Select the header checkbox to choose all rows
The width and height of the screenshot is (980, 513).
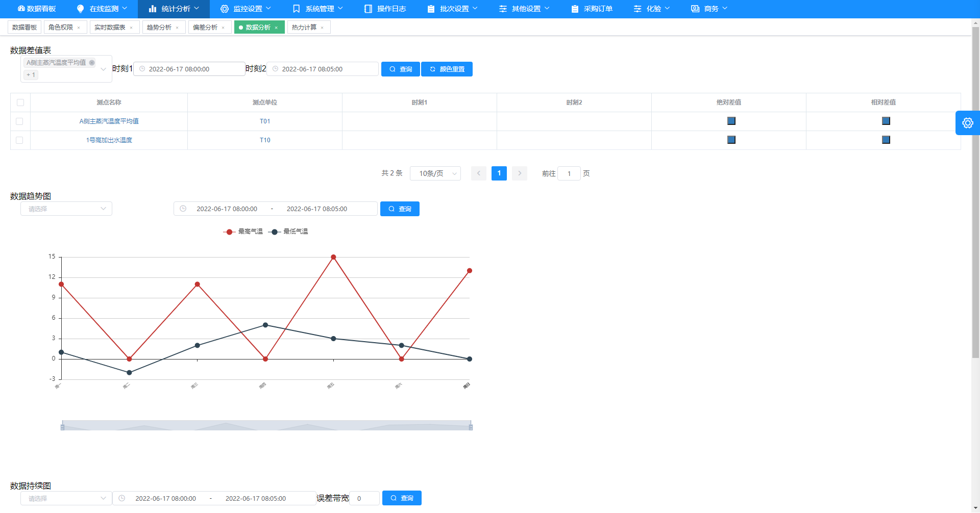[20, 102]
